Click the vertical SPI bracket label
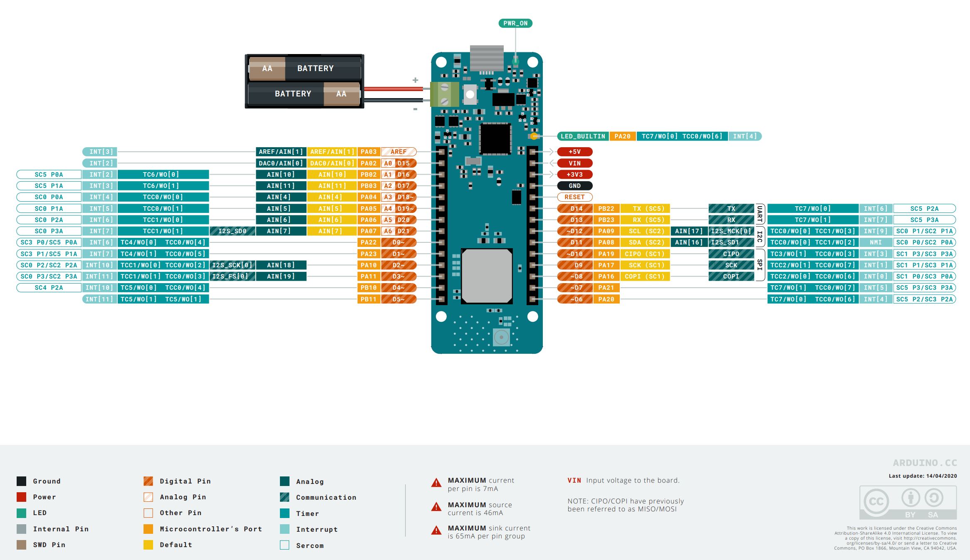970x560 pixels. click(760, 265)
